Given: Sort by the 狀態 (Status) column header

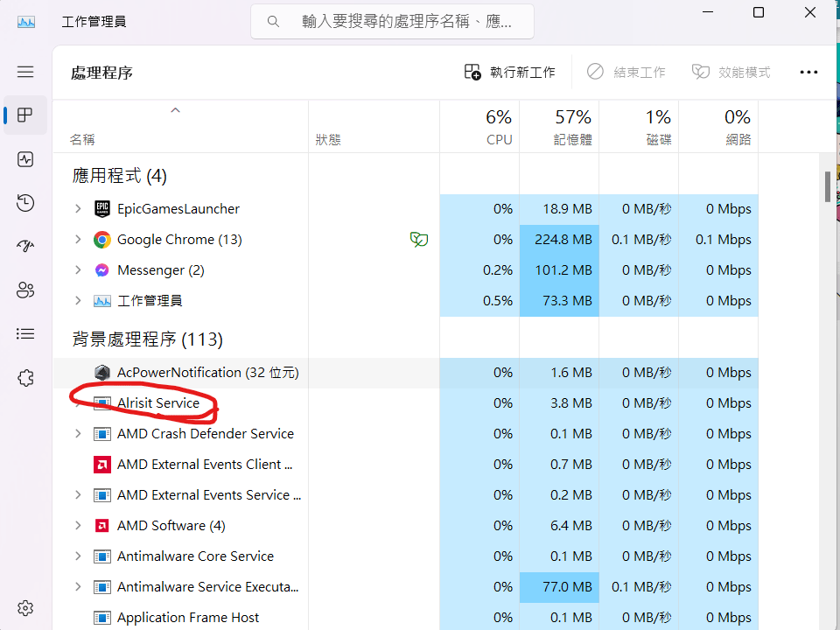Looking at the screenshot, I should pos(374,126).
